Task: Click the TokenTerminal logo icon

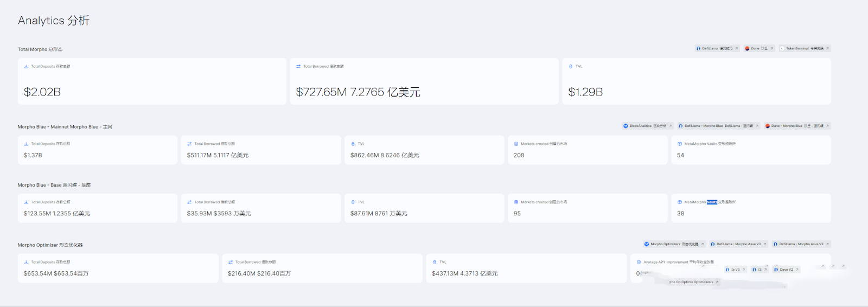Action: point(782,49)
